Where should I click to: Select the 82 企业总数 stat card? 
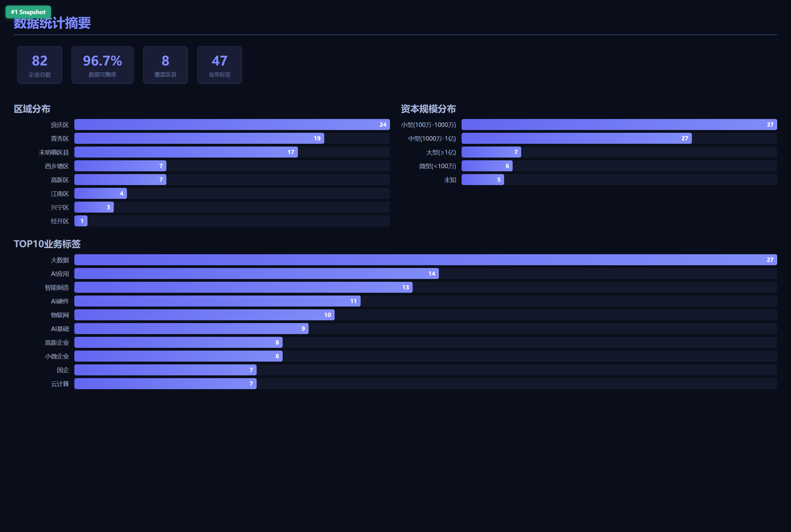(40, 65)
